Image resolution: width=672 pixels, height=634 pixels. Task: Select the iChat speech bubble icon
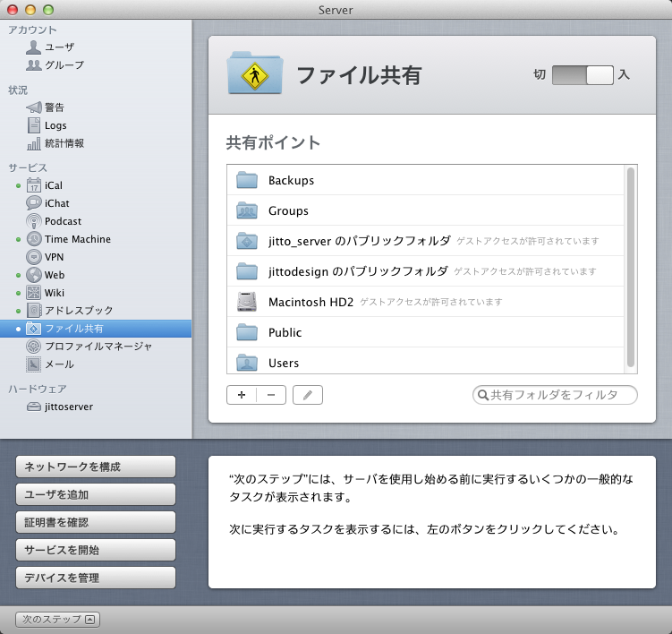34,203
